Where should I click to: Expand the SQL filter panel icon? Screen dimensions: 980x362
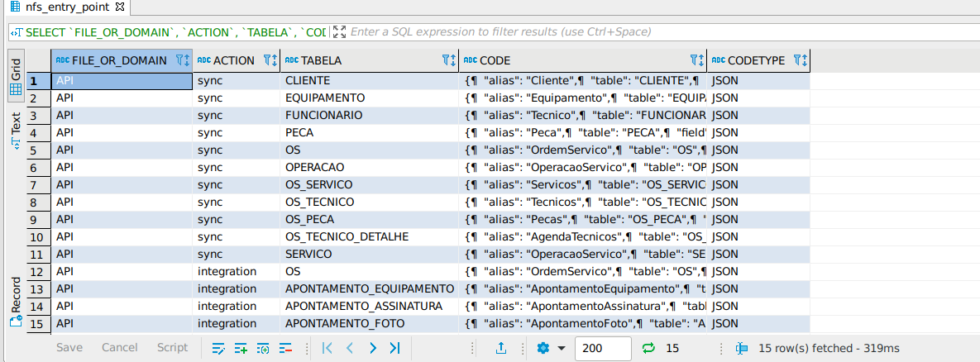(x=339, y=31)
